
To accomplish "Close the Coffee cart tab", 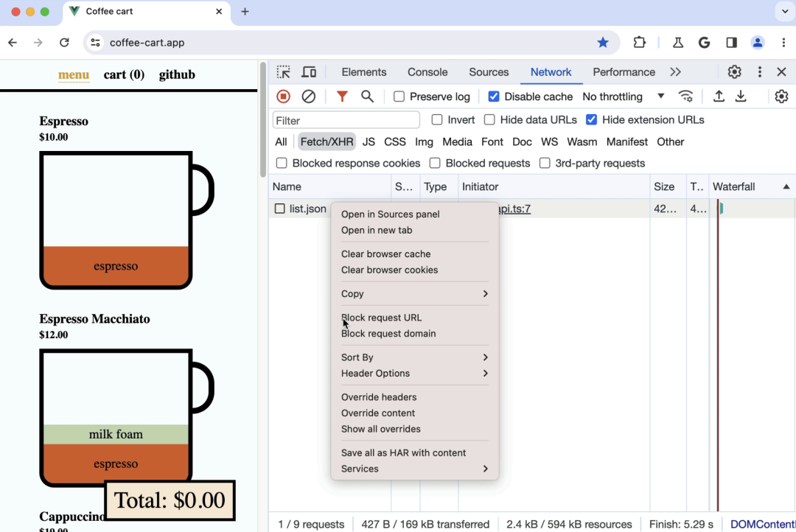I will click(x=219, y=11).
